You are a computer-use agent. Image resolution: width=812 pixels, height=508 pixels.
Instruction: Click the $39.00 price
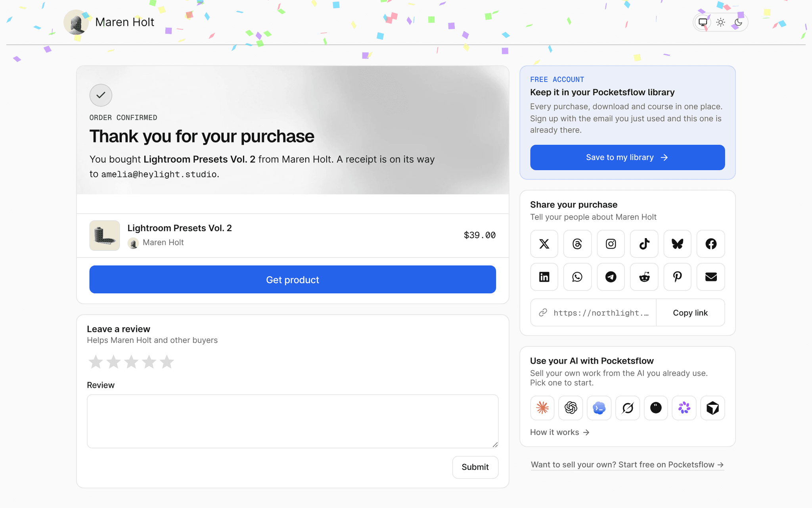[x=480, y=235]
